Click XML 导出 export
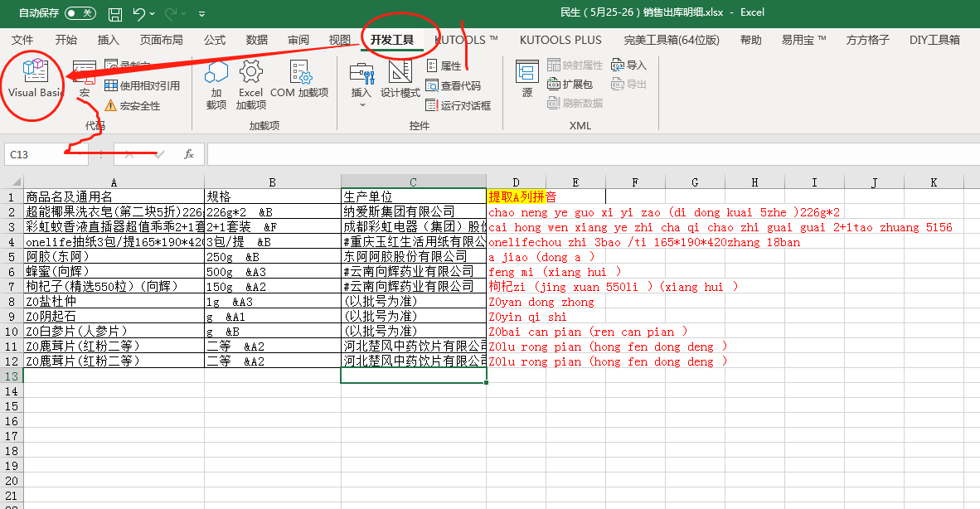This screenshot has height=509, width=980. tap(628, 84)
